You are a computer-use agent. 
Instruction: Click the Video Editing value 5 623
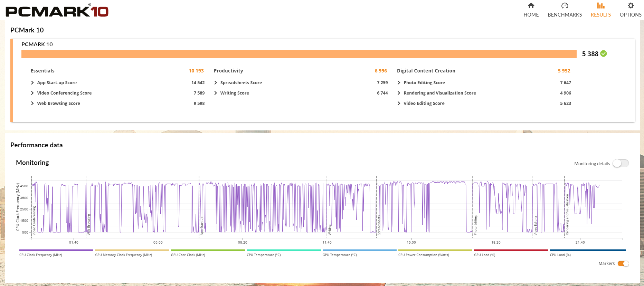[x=566, y=103]
